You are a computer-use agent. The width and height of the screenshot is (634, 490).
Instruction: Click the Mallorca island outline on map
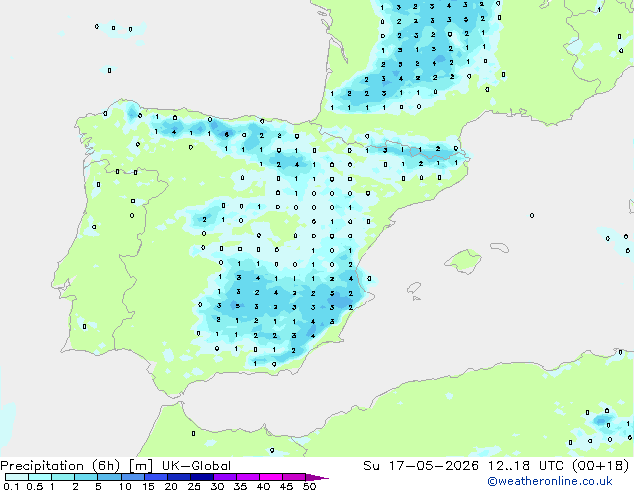tap(463, 261)
